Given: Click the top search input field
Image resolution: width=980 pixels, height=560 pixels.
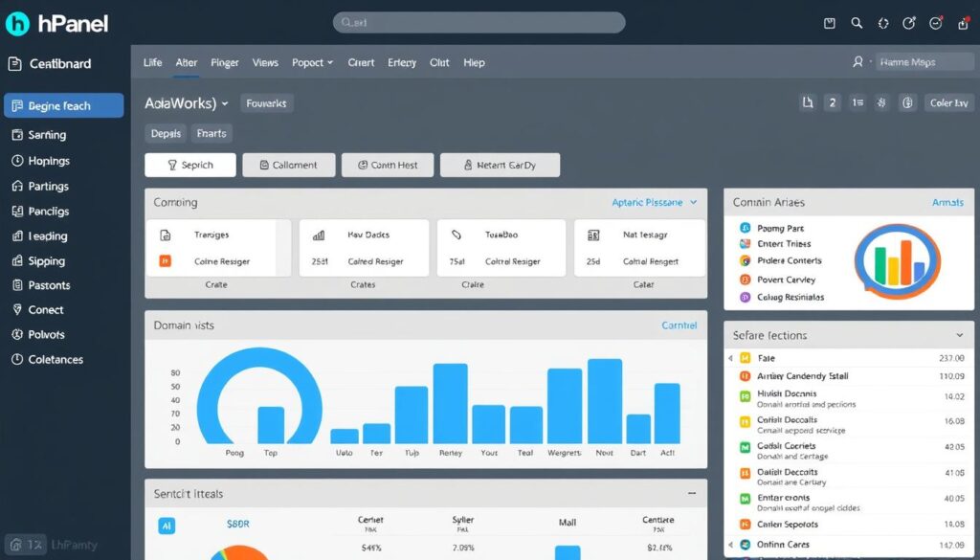Looking at the screenshot, I should coord(479,23).
